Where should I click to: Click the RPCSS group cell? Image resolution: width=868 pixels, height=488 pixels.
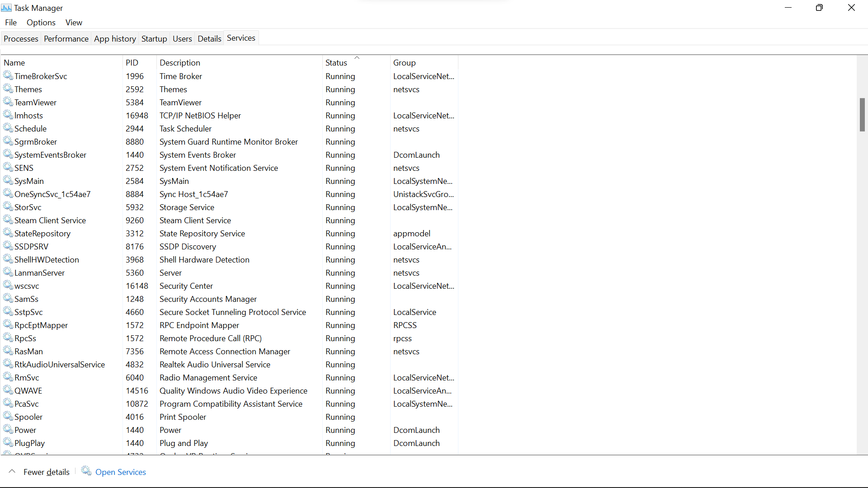pos(405,325)
